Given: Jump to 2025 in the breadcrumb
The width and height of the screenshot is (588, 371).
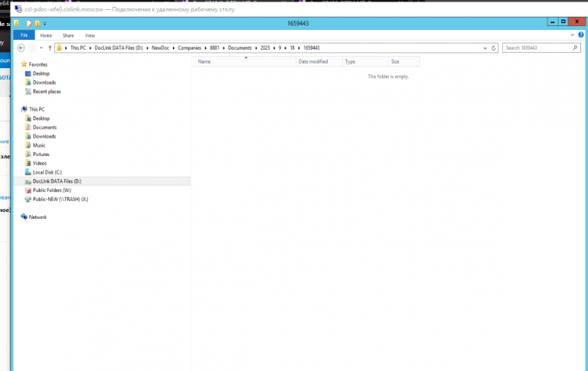Looking at the screenshot, I should tap(265, 48).
